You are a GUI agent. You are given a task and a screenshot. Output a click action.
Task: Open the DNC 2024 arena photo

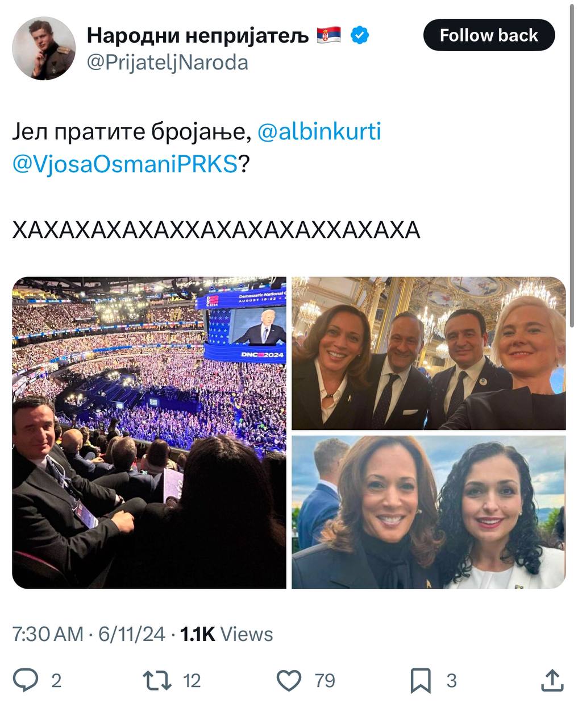tap(149, 432)
